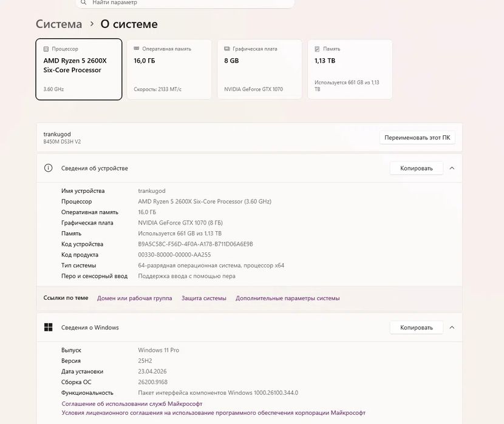Click the RAM icon on memory card

[136, 49]
